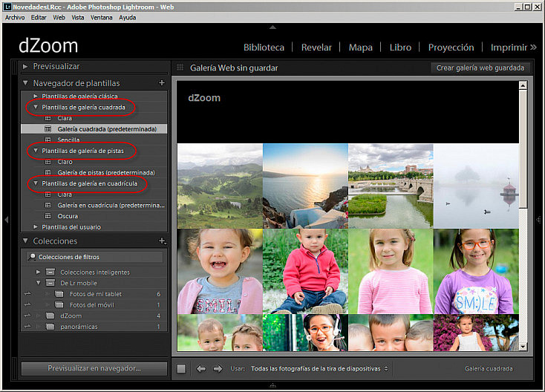
Task: Switch to the Imprimir module
Action: click(x=509, y=48)
